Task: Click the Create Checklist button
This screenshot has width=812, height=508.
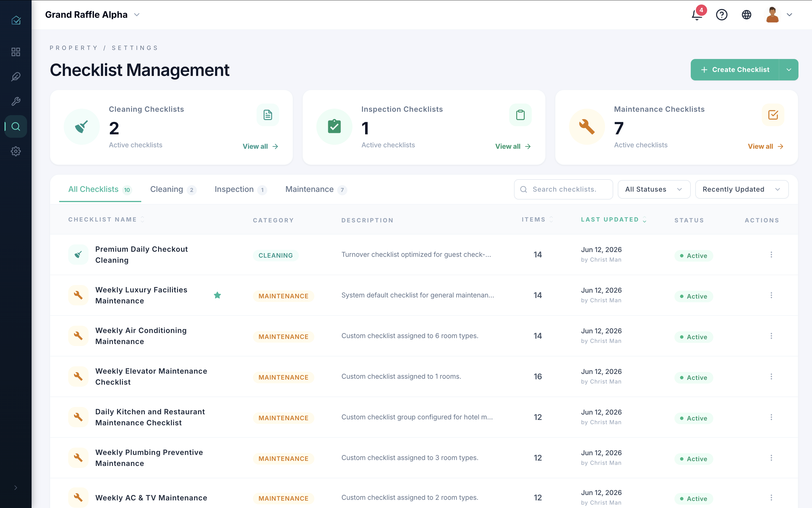Action: 735,69
